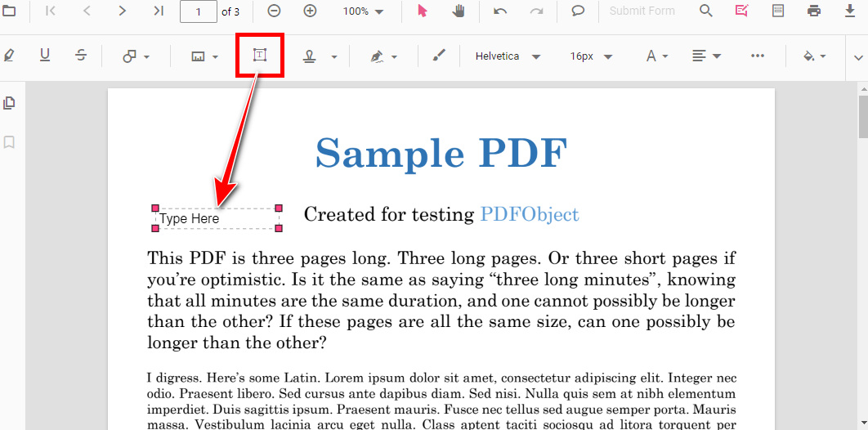
Task: Expand the 100% zoom level dropdown
Action: coord(364,11)
